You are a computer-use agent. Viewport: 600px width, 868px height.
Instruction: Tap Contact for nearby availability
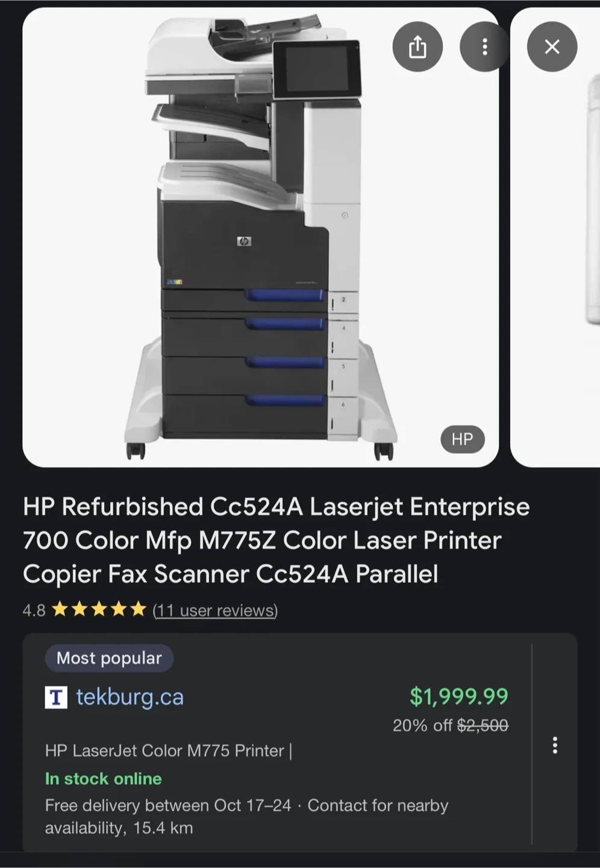pos(247,817)
